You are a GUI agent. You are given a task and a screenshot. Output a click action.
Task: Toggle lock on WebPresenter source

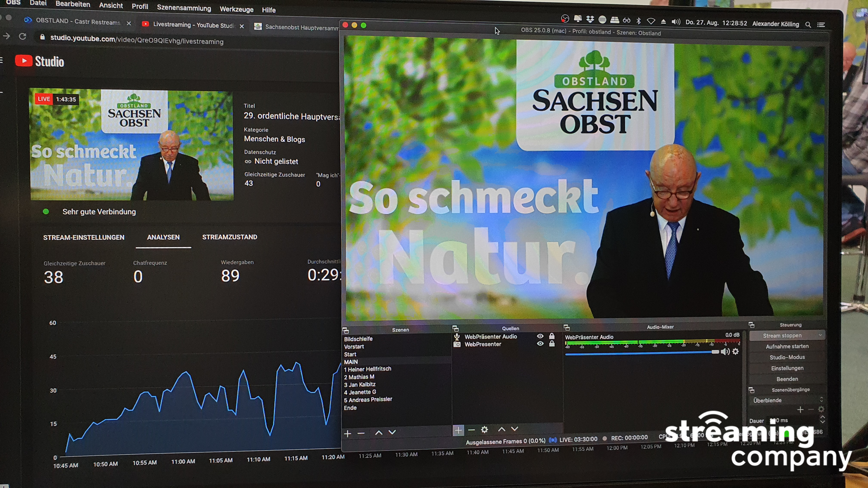click(552, 344)
